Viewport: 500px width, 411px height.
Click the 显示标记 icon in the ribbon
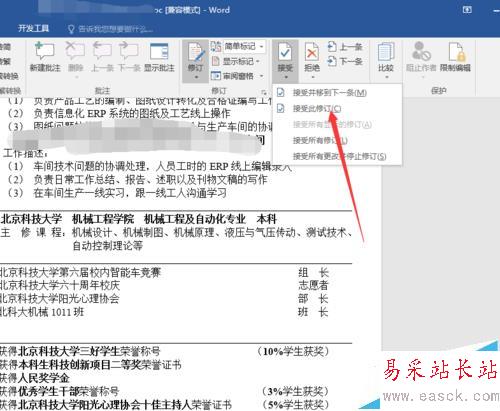(216, 61)
